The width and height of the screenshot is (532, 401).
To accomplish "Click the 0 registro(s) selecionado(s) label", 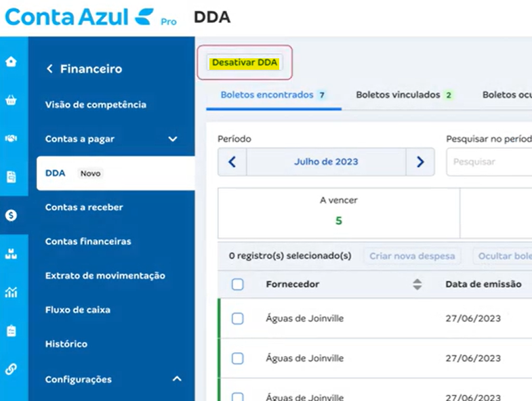I will coord(290,256).
